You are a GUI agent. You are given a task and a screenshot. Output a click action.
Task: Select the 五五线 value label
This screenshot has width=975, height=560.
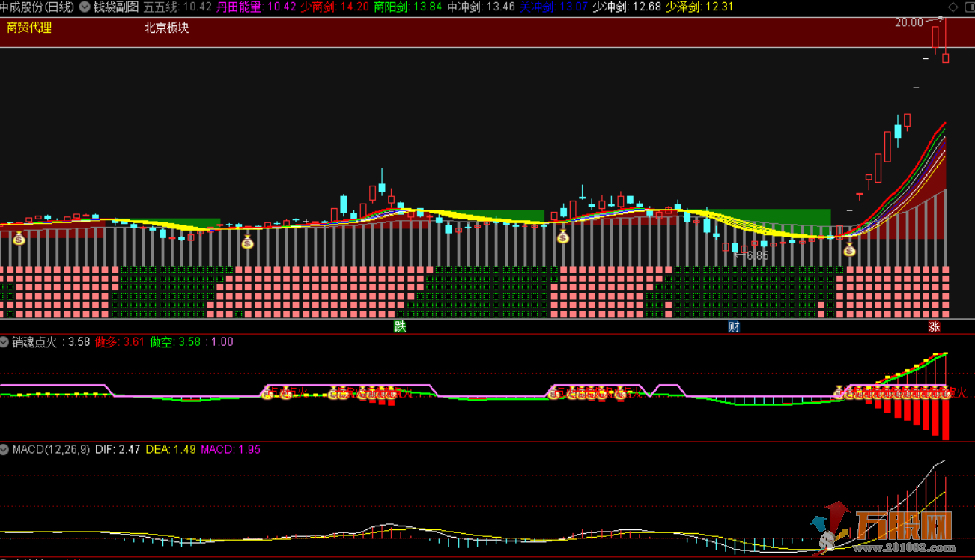(177, 7)
